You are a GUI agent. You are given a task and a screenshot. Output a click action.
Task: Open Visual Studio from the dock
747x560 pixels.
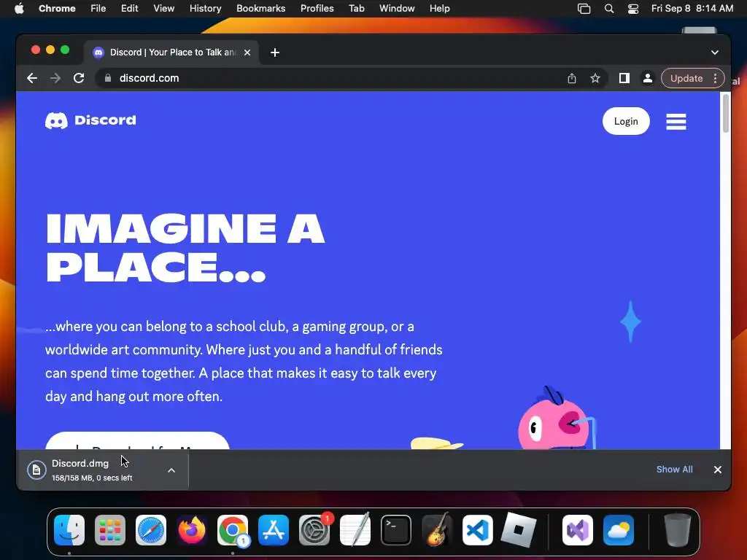pos(578,530)
